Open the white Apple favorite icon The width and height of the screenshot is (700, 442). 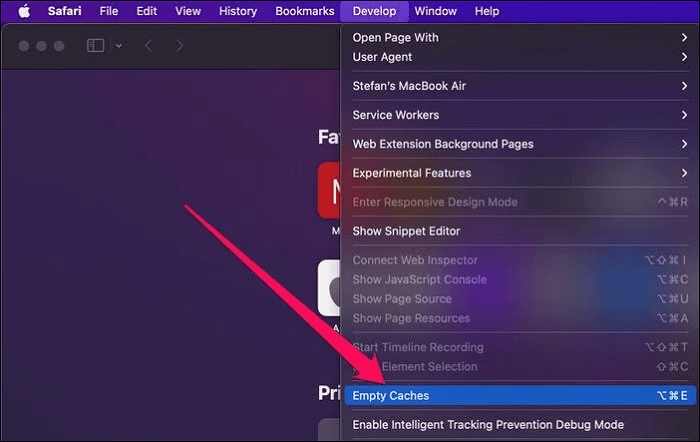click(329, 288)
